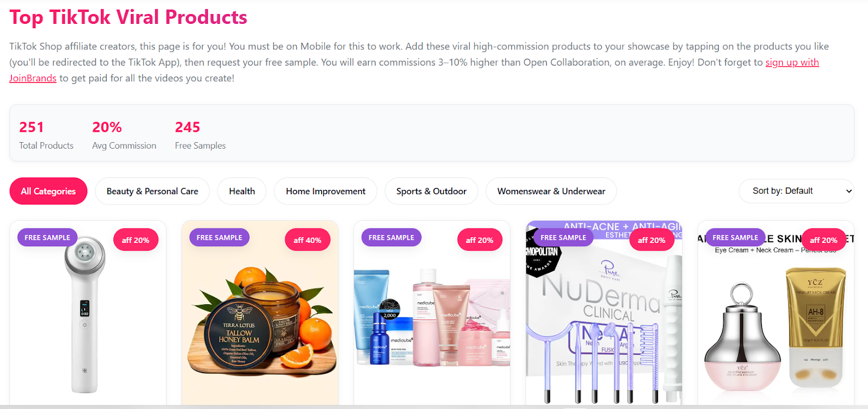The image size is (868, 409).
Task: Click FREE SAMPLE badge on honey balm card
Action: pos(219,237)
